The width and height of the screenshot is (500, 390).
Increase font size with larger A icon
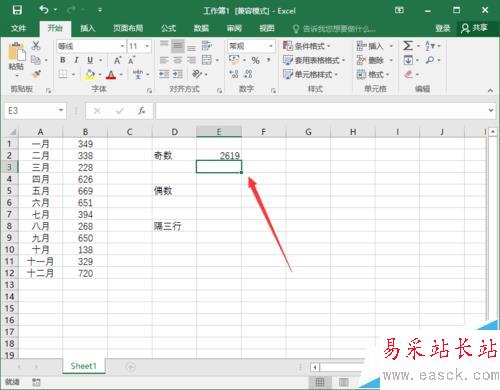click(117, 60)
